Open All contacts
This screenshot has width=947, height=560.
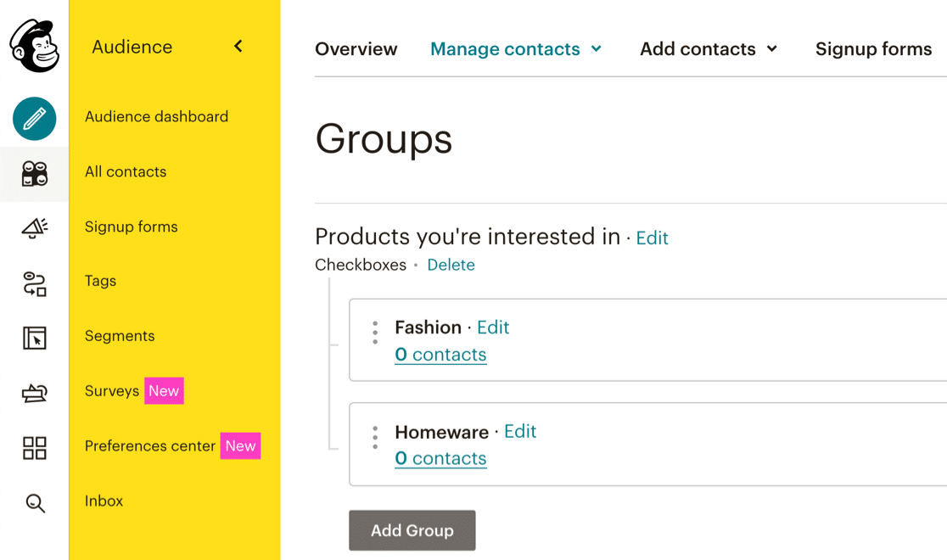[x=126, y=171]
